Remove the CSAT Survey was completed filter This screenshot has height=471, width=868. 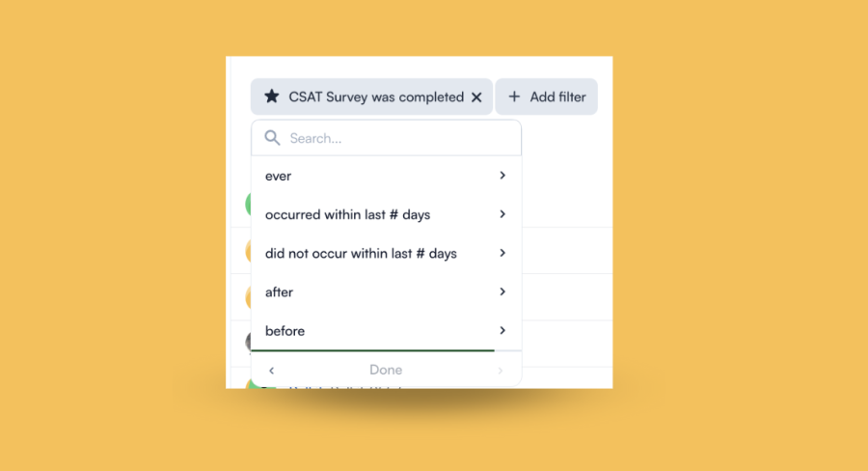click(x=476, y=97)
